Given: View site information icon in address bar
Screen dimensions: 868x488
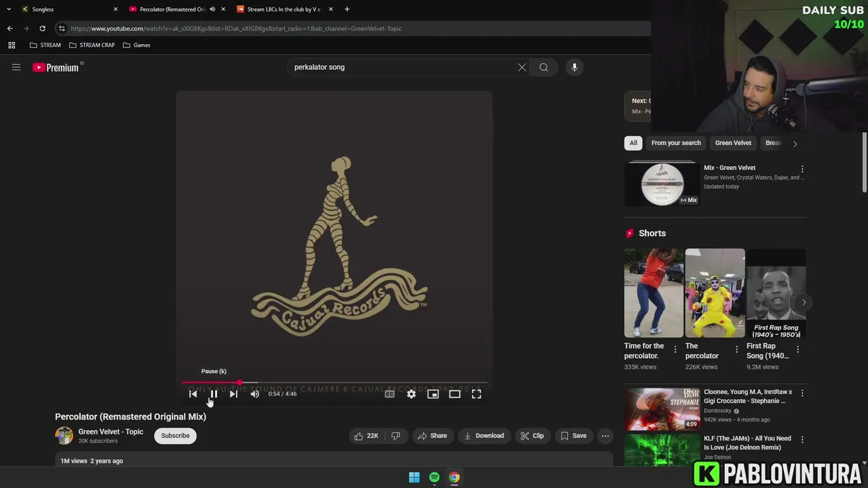Looking at the screenshot, I should [62, 28].
